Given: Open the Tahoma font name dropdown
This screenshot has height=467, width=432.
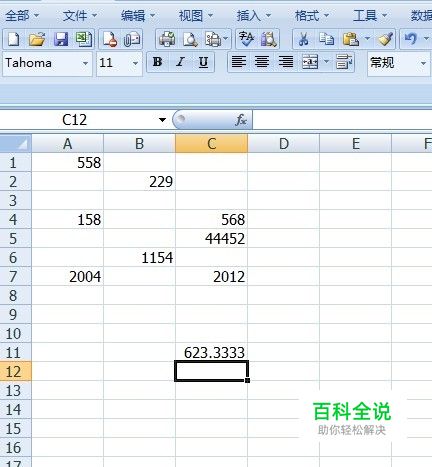Looking at the screenshot, I should 85,63.
